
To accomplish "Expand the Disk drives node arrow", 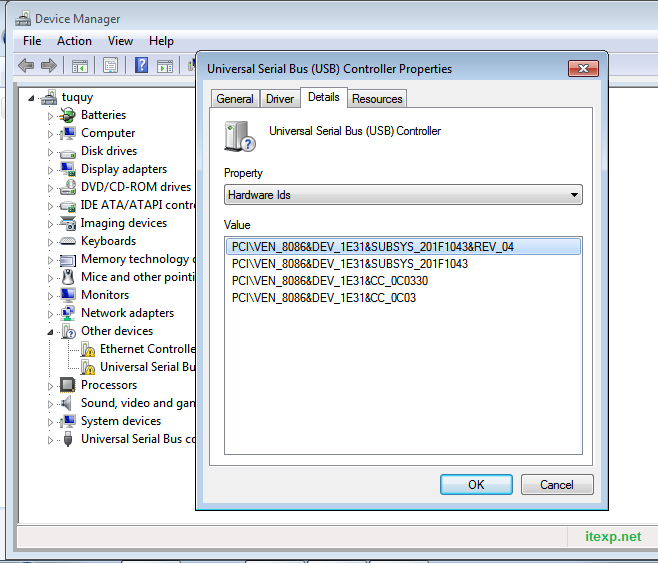I will tap(50, 152).
